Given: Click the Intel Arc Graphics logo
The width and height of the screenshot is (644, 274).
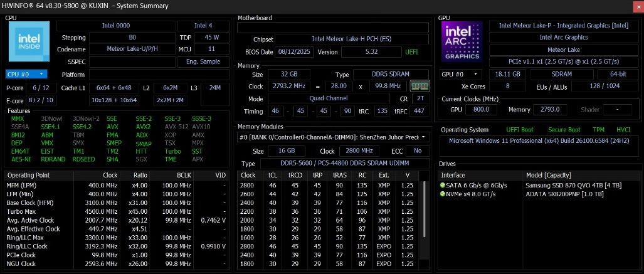Looking at the screenshot, I should click(462, 41).
